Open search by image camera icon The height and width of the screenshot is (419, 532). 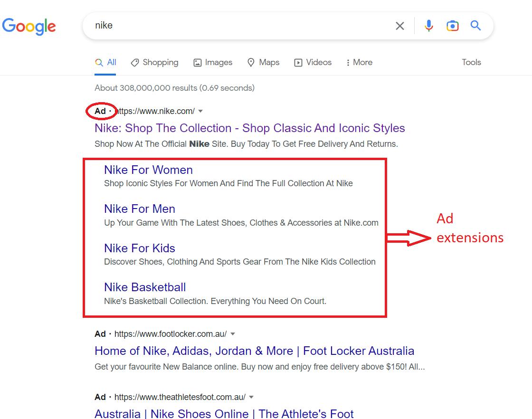452,26
